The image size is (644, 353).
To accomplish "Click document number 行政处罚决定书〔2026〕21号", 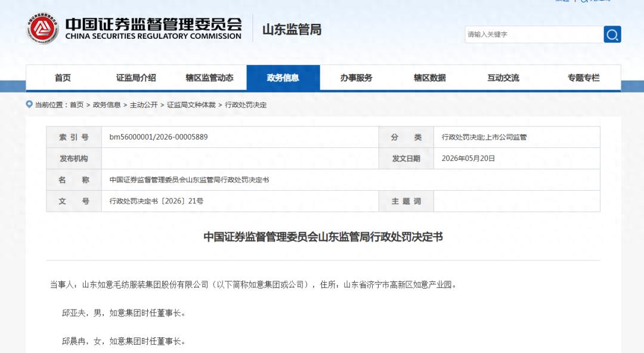I will coord(156,201).
